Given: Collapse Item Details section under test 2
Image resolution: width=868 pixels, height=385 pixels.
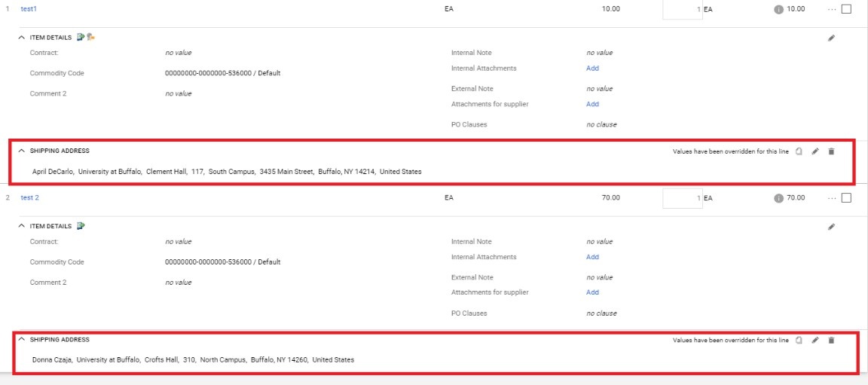Looking at the screenshot, I should pyautogui.click(x=22, y=226).
